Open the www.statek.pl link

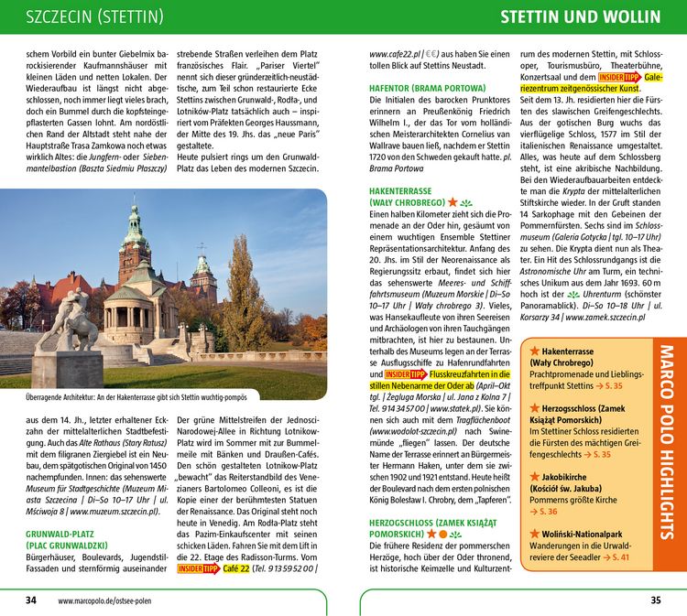(x=454, y=409)
